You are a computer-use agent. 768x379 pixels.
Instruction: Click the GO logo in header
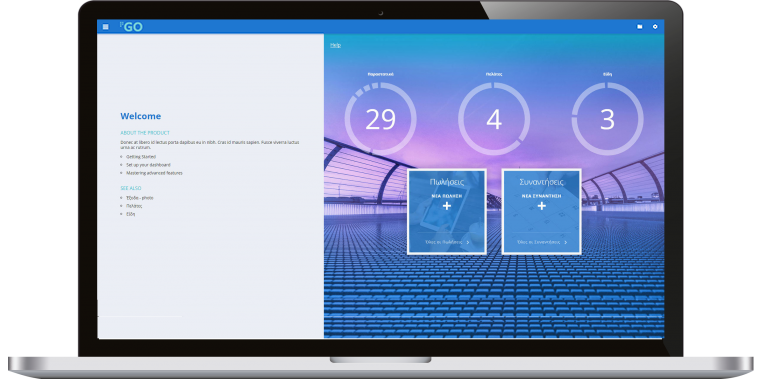131,27
